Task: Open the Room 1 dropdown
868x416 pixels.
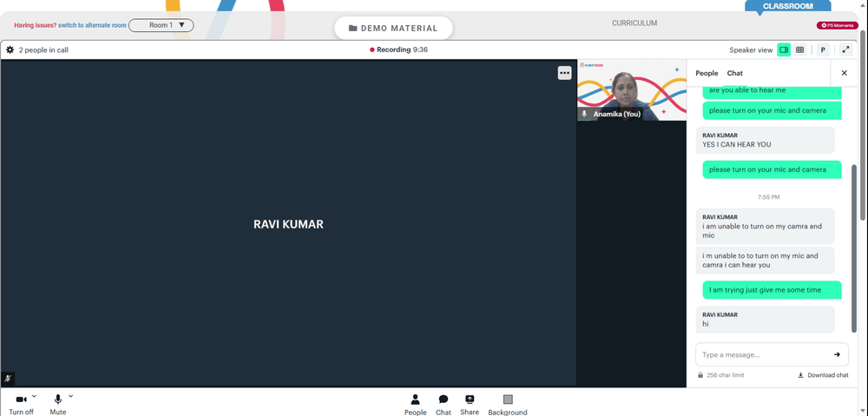Action: pyautogui.click(x=161, y=25)
